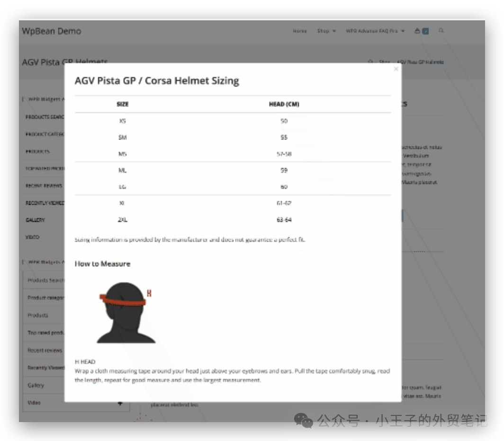
Task: Click the WpBean Demo site title
Action: tap(52, 31)
